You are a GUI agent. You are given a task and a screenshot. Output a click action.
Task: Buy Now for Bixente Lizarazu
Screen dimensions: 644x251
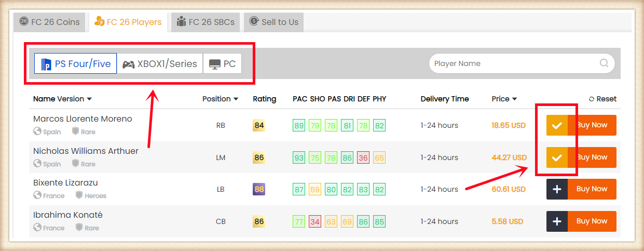[592, 190]
